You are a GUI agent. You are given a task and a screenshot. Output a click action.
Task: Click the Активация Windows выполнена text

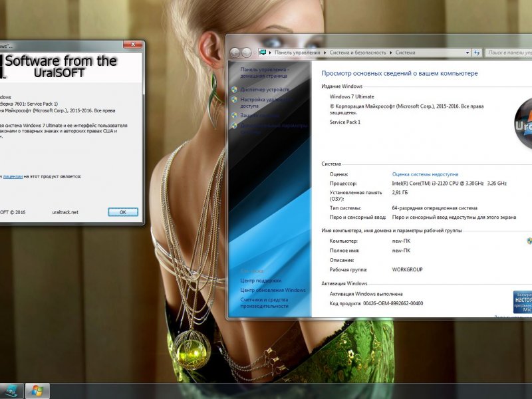coord(366,294)
